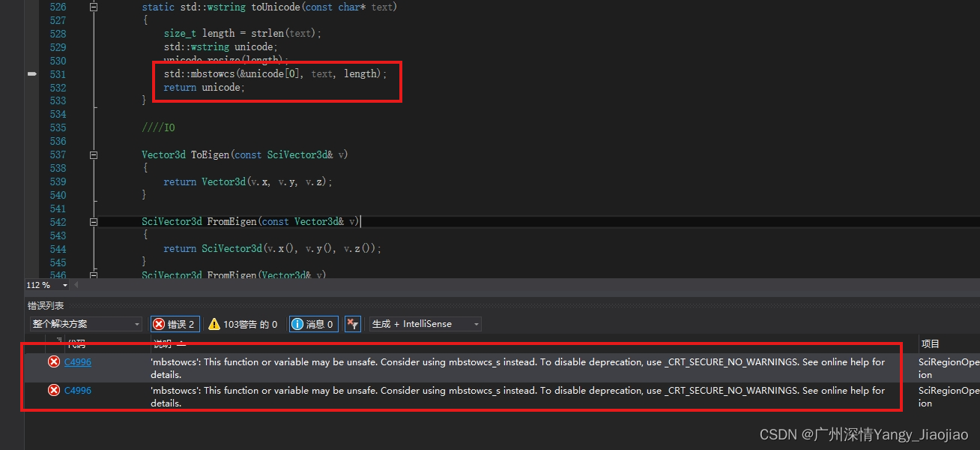Collapse FromEigen(const Vector3d& v) outline at line 542

coord(94,222)
